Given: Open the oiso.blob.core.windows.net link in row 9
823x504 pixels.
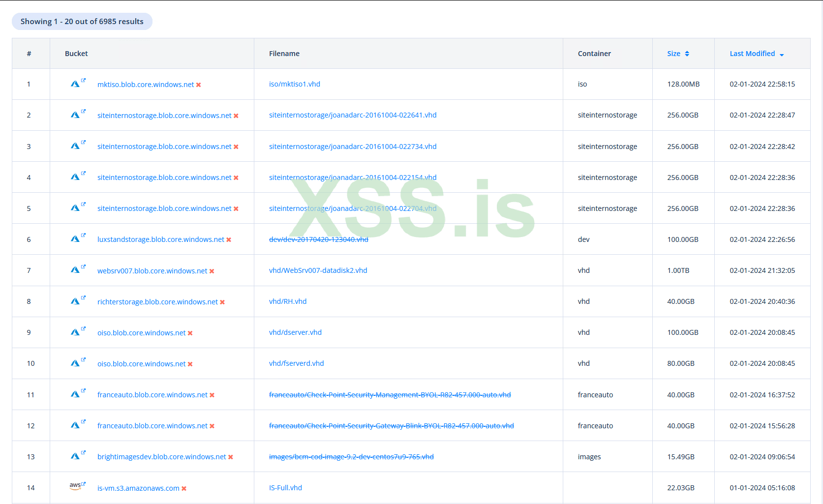Looking at the screenshot, I should coord(142,333).
